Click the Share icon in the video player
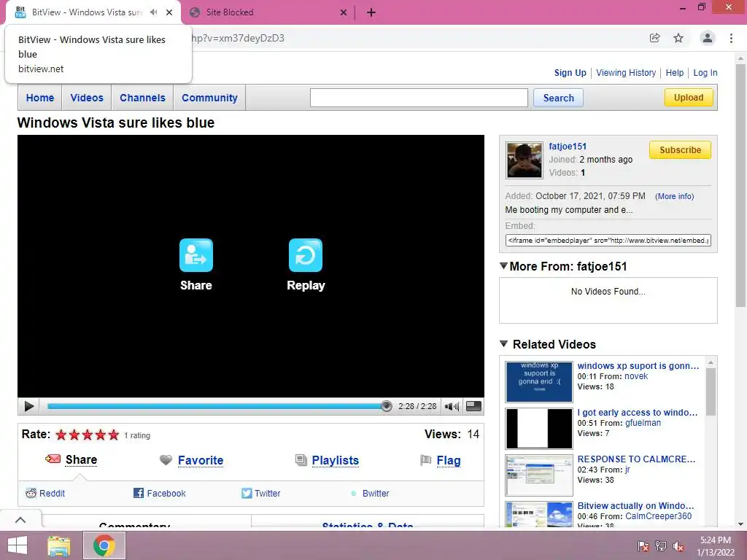Screen dimensions: 747x560 point(196,255)
